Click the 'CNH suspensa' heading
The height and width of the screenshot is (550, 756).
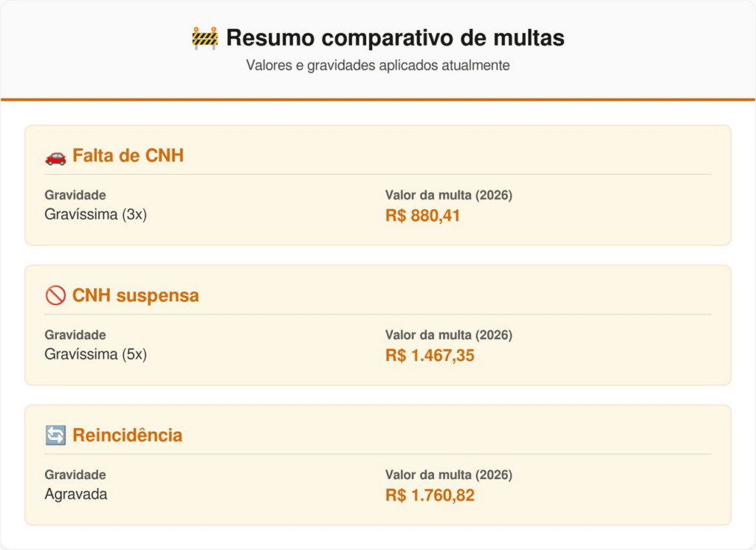pyautogui.click(x=135, y=295)
